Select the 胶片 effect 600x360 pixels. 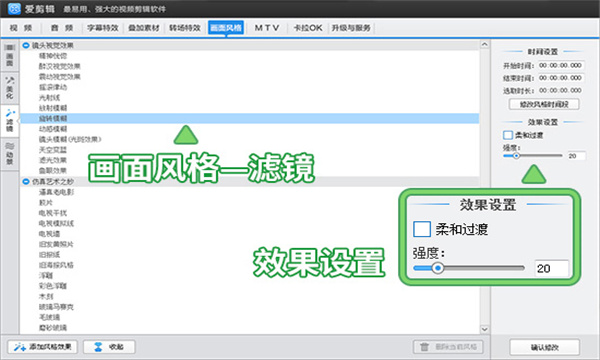pyautogui.click(x=46, y=202)
